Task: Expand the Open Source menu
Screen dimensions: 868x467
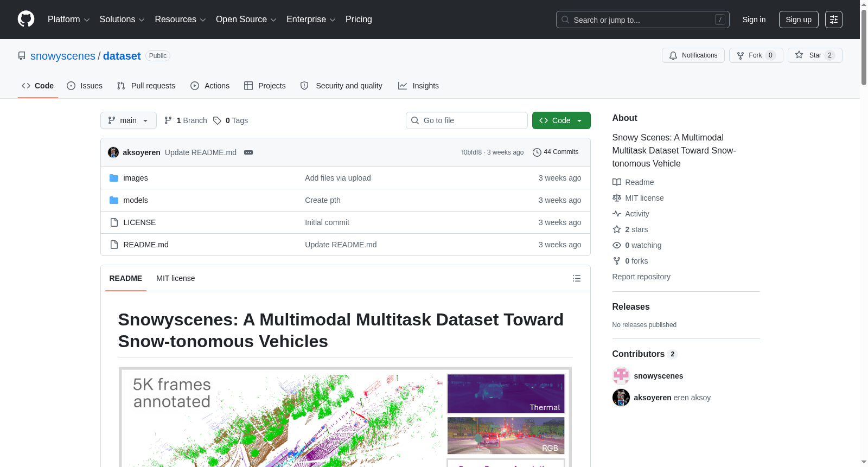Action: click(246, 20)
